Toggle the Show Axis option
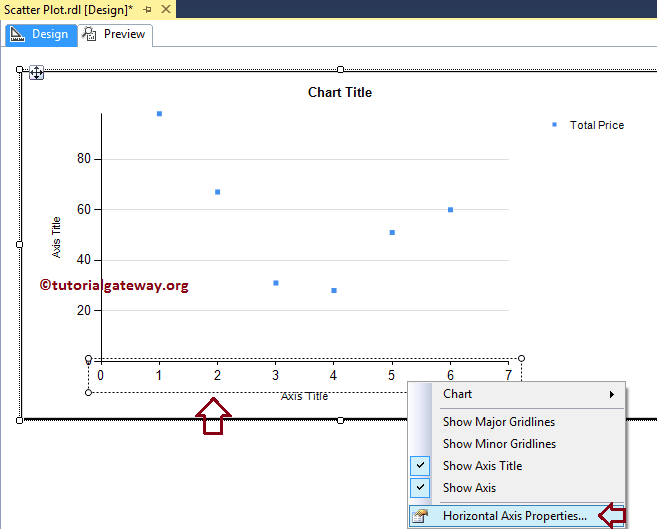The height and width of the screenshot is (529, 657). point(517,488)
